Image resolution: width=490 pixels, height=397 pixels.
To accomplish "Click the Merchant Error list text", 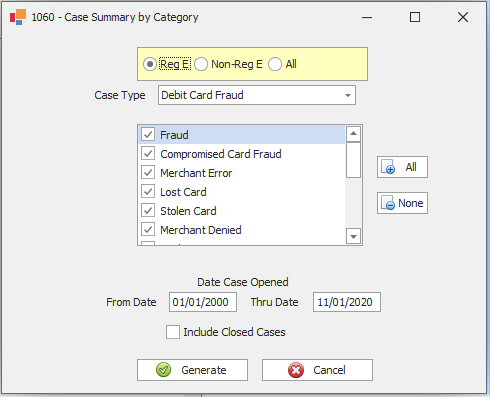I will tap(196, 173).
